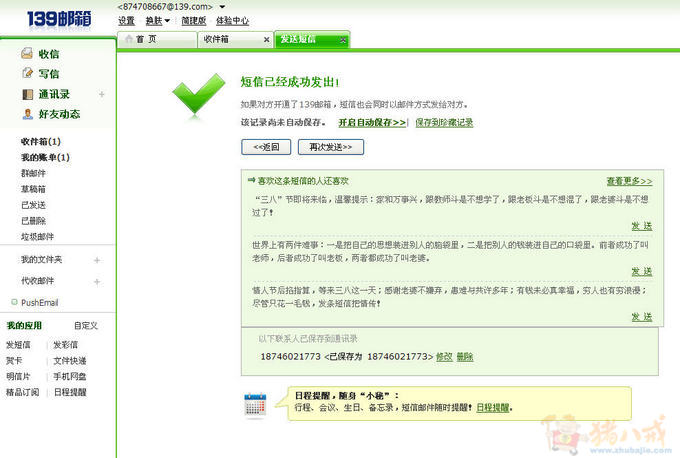
Task: Send the 三八节 sample message
Action: pos(641,226)
